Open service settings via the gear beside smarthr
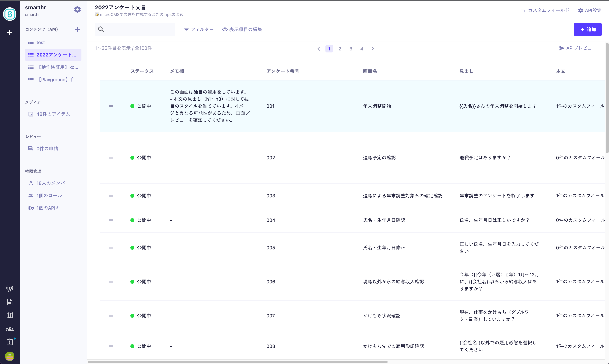Screen dimensions: 609x364 (77, 9)
